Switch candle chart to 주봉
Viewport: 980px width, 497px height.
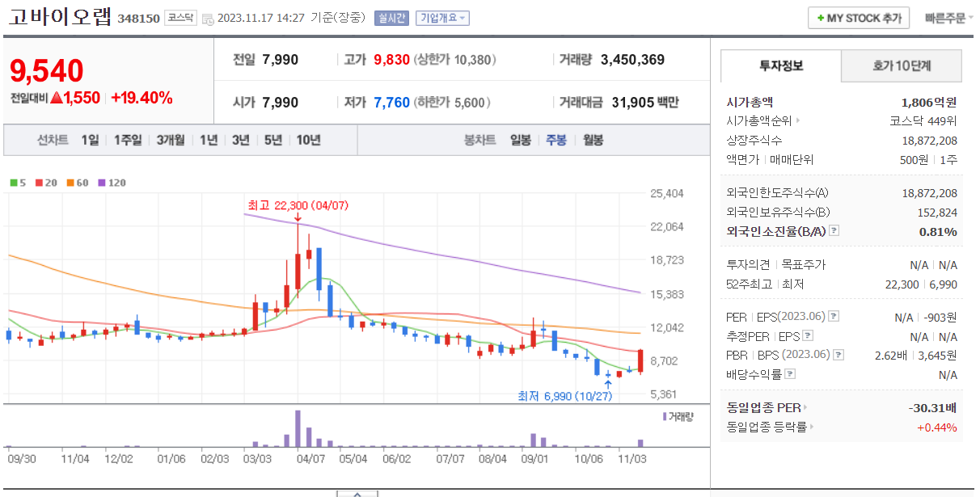click(x=557, y=140)
